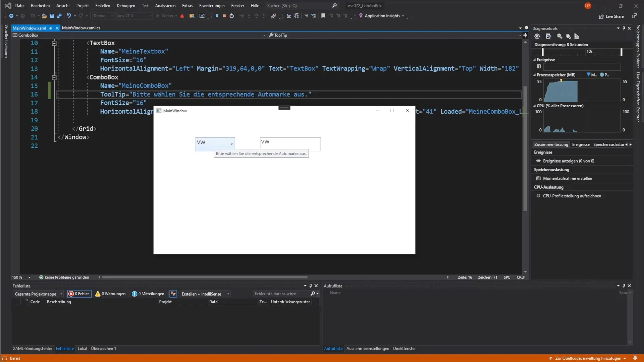The height and width of the screenshot is (362, 644).
Task: Save all files with the stacked disks icon
Action: click(59, 16)
